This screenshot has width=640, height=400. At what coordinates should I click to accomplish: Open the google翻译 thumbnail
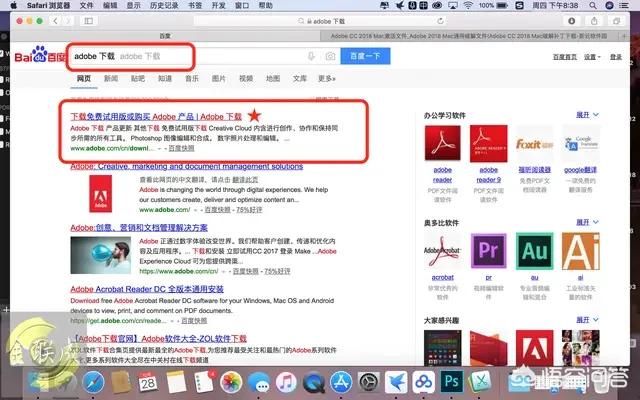tap(580, 143)
